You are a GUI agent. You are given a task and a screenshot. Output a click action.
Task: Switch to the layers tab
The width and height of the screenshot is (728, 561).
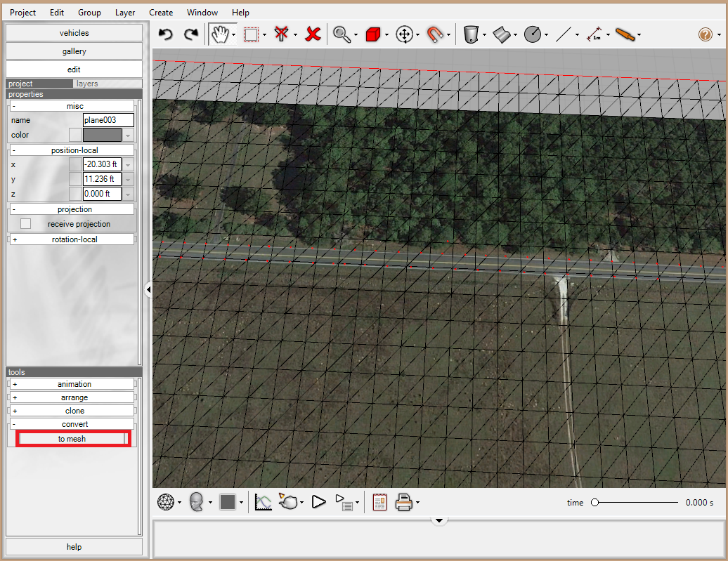pos(108,84)
